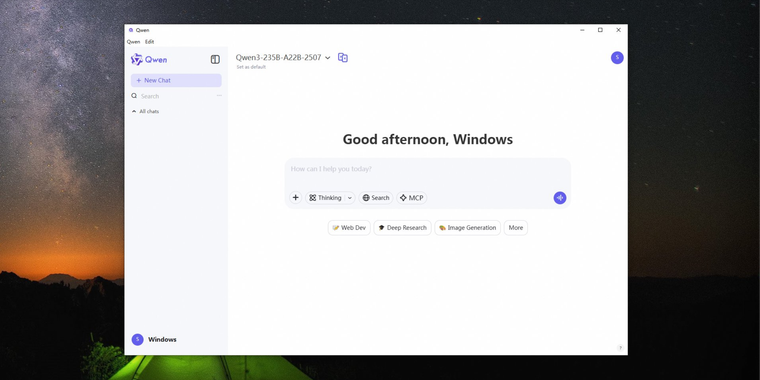This screenshot has width=760, height=380.
Task: Open search options ellipsis
Action: [x=219, y=96]
